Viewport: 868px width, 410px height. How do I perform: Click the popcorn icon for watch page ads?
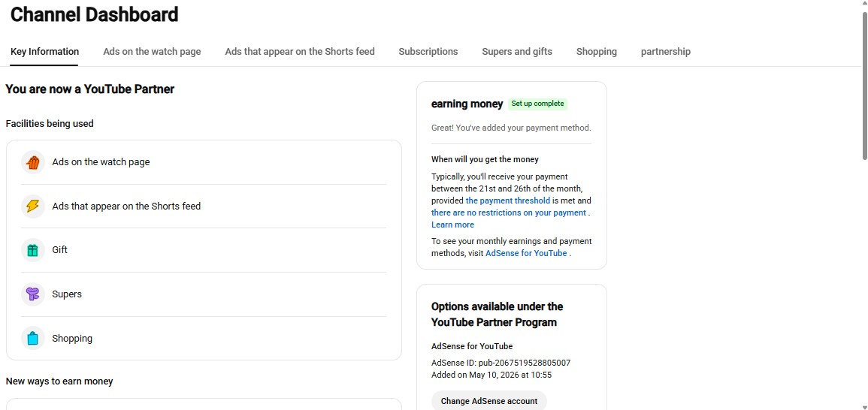point(32,162)
